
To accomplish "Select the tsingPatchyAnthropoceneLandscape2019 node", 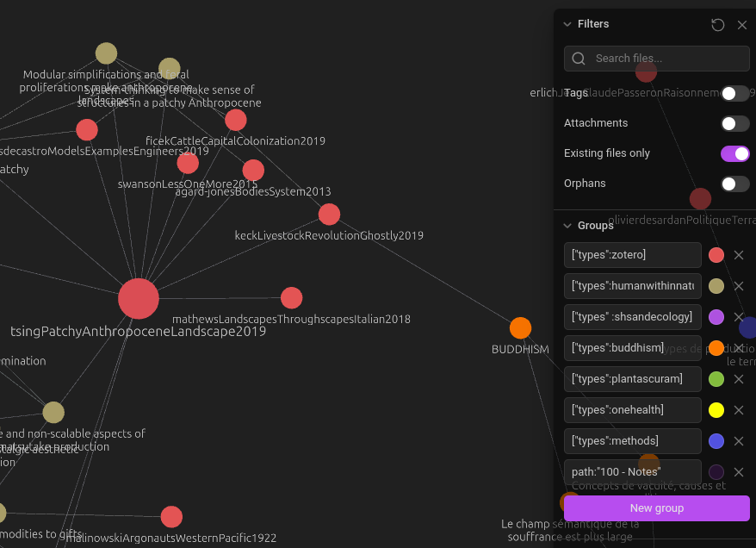I will point(139,299).
